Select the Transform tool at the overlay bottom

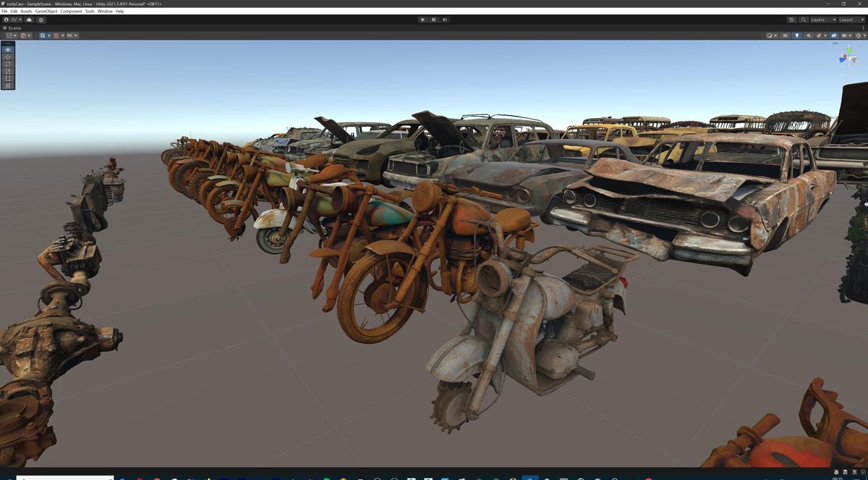(7, 85)
